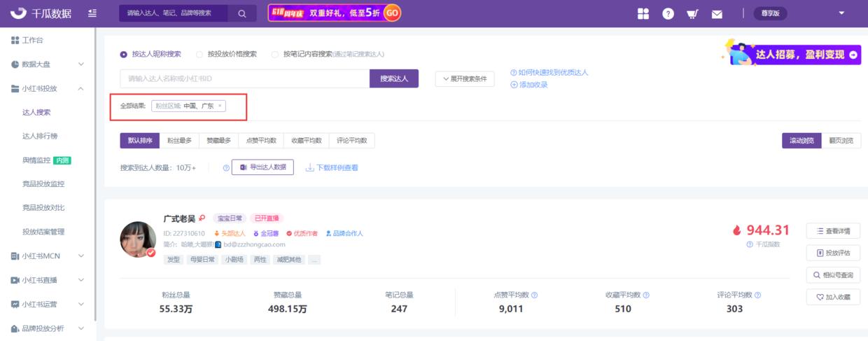This screenshot has width=868, height=341.
Task: Focus the top bar search input field
Action: click(174, 13)
